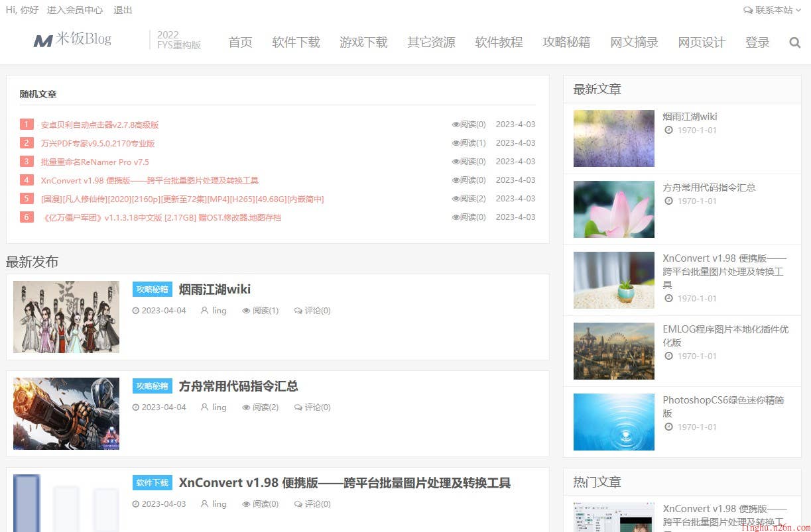The width and height of the screenshot is (811, 532).
Task: Open article 批量重命名ReNamer Pro v7.5
Action: 95,162
